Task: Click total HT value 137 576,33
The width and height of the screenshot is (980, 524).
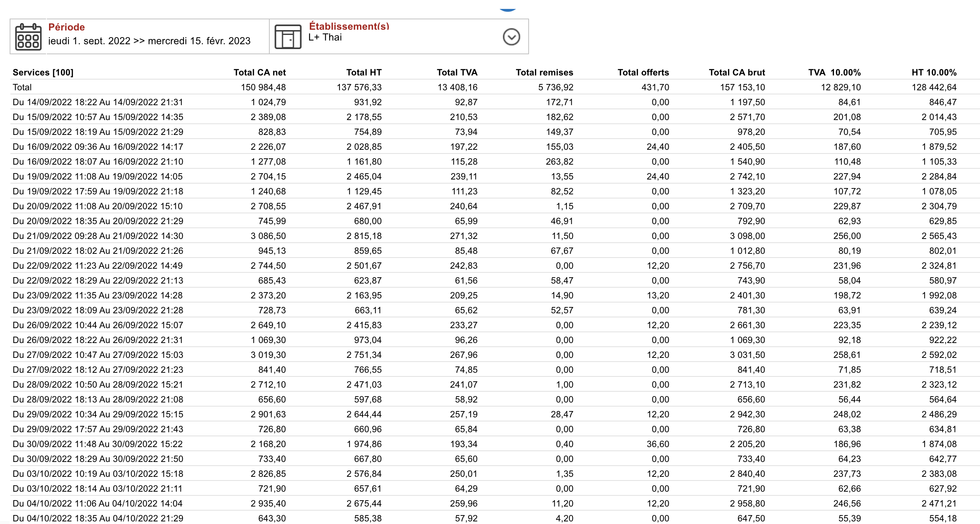Action: (359, 87)
